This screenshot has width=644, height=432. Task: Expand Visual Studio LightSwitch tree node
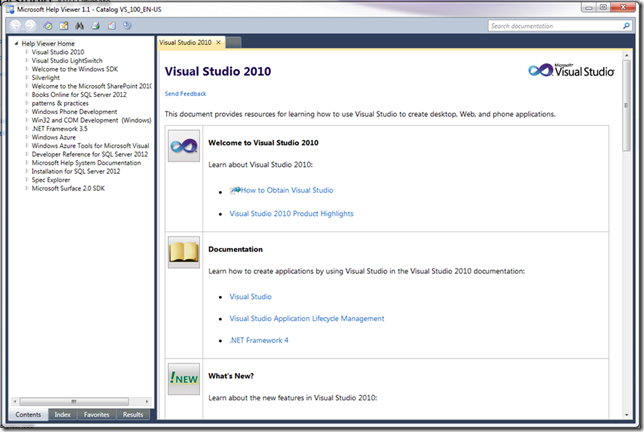coord(27,60)
